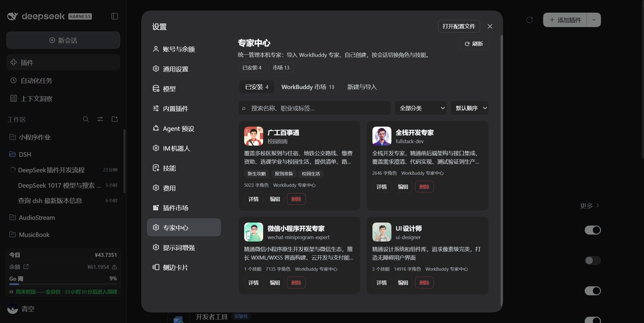Click 新生攻略 tag on 广工百事通
The image size is (644, 323).
click(257, 174)
